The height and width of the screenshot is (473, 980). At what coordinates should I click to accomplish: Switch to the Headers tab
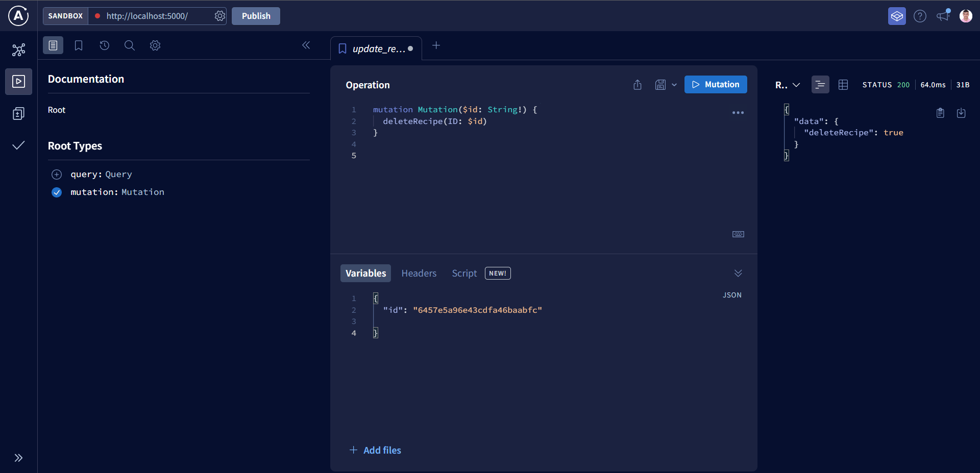pos(419,273)
